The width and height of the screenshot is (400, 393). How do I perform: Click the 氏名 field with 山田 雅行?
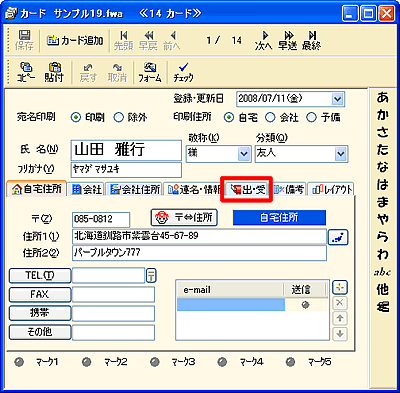126,150
